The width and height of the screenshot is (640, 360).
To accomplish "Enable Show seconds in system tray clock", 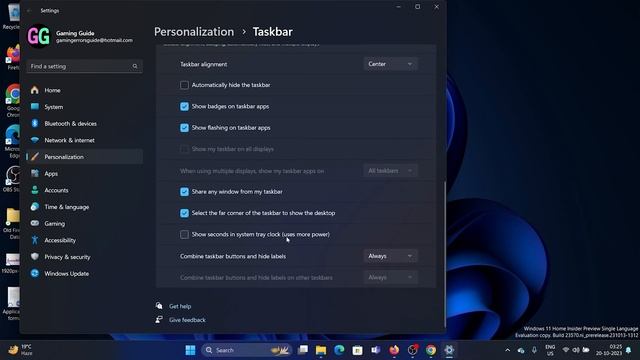I will pos(184,234).
